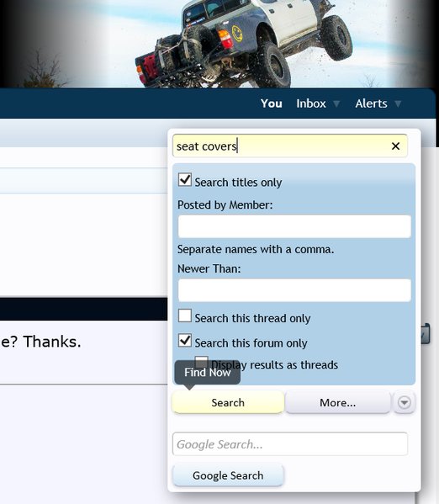Open the You menu item
The image size is (439, 504).
pos(272,103)
